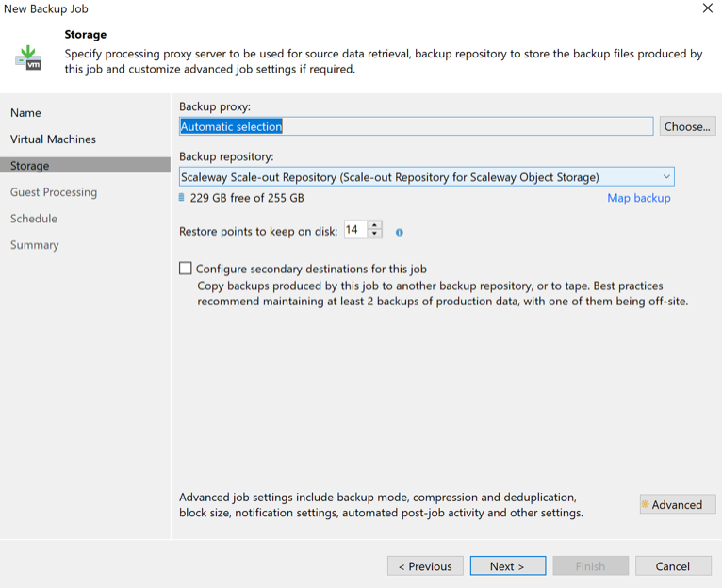The height and width of the screenshot is (588, 722).
Task: Expand the Backup repository dropdown
Action: point(666,177)
